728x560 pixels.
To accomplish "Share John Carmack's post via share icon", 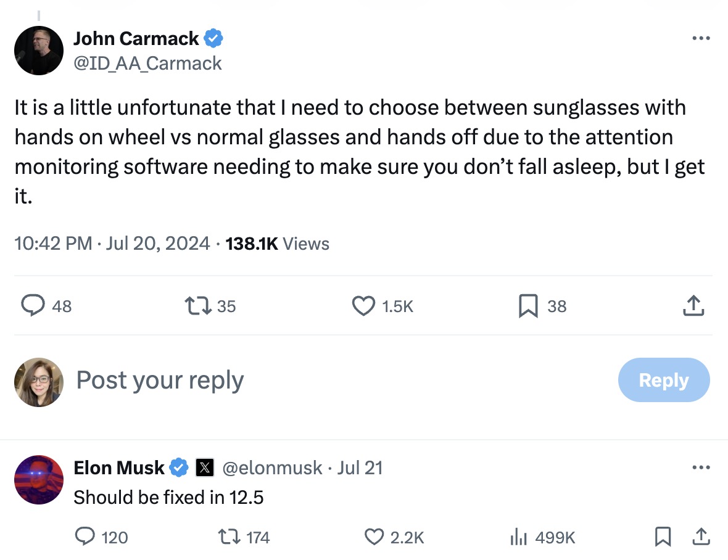I will pyautogui.click(x=693, y=306).
